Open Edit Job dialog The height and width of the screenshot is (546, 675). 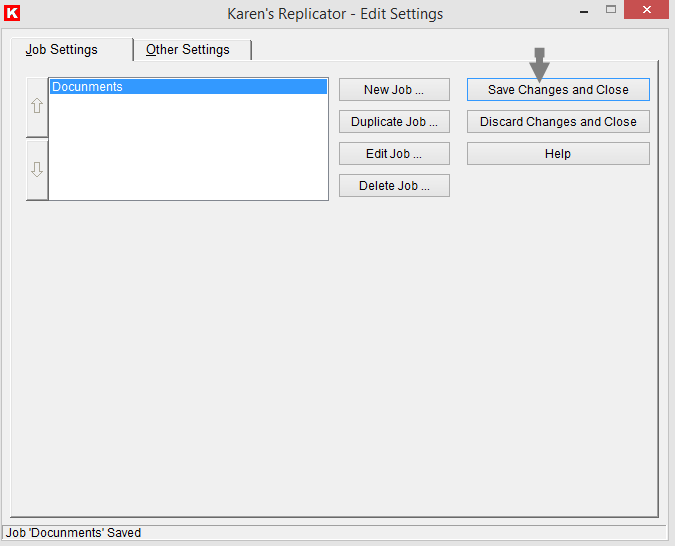[x=394, y=154]
